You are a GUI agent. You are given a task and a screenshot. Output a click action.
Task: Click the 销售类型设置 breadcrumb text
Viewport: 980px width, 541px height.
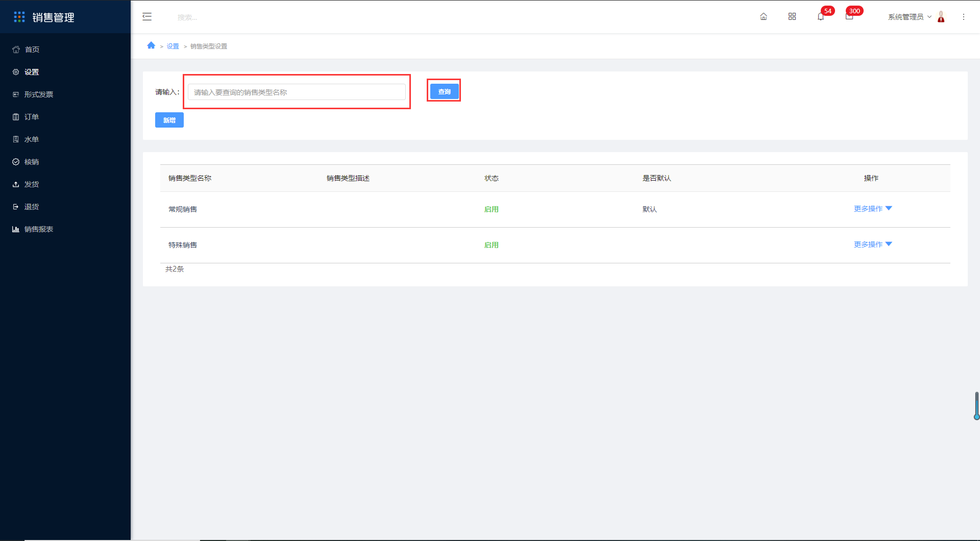(209, 46)
